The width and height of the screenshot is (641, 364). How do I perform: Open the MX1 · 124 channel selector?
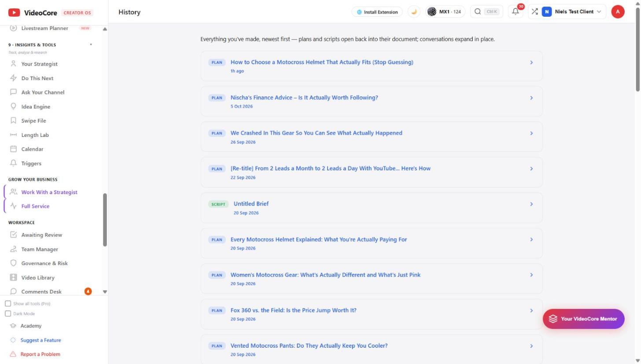tap(445, 12)
